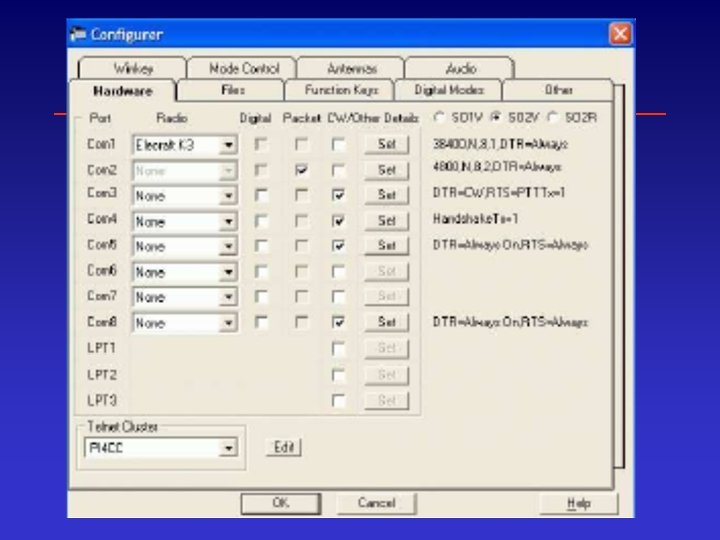
Task: Click the Edit button beside Telnet Cluster
Action: click(x=284, y=447)
